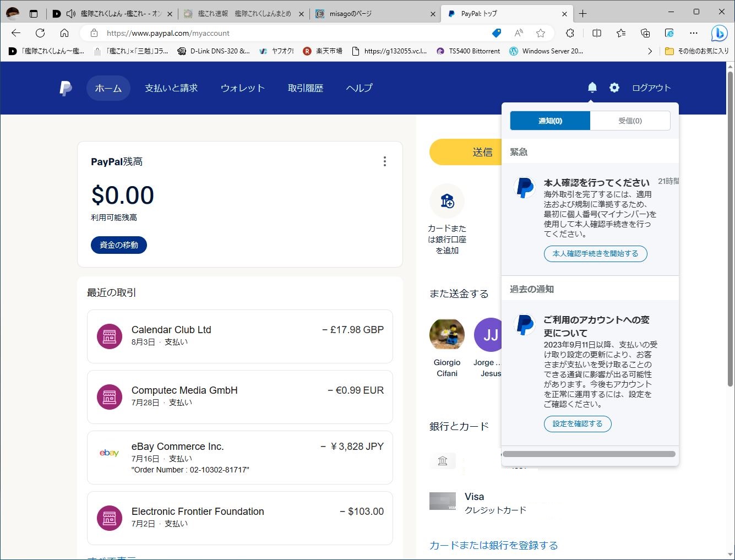Click the PayPal logo in header
Screen dimensions: 735x560
click(66, 88)
